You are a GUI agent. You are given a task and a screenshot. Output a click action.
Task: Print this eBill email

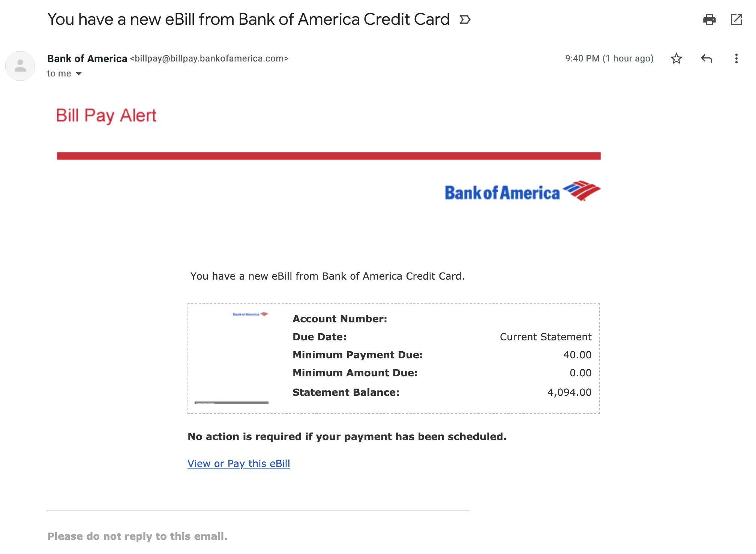(709, 19)
